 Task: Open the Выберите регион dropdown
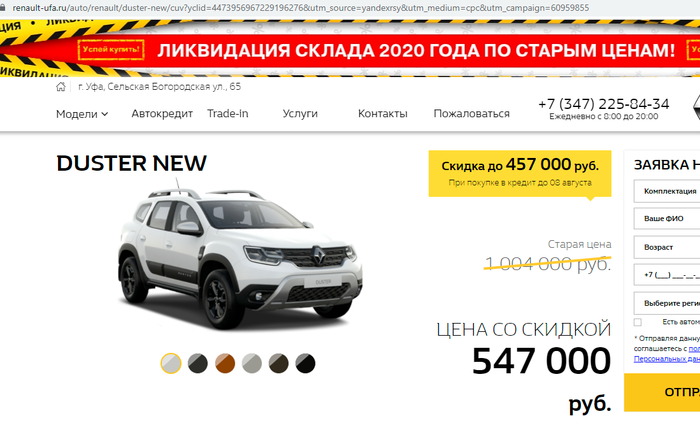point(667,303)
